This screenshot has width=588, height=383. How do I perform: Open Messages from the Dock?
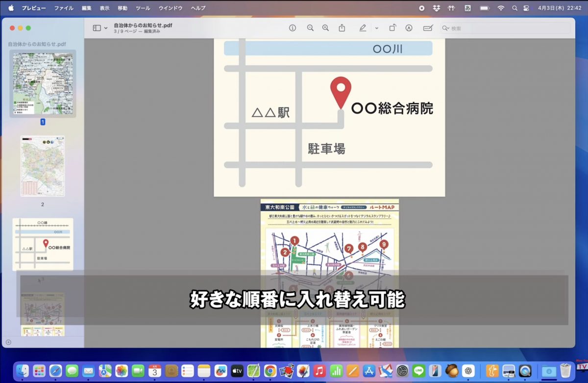72,371
